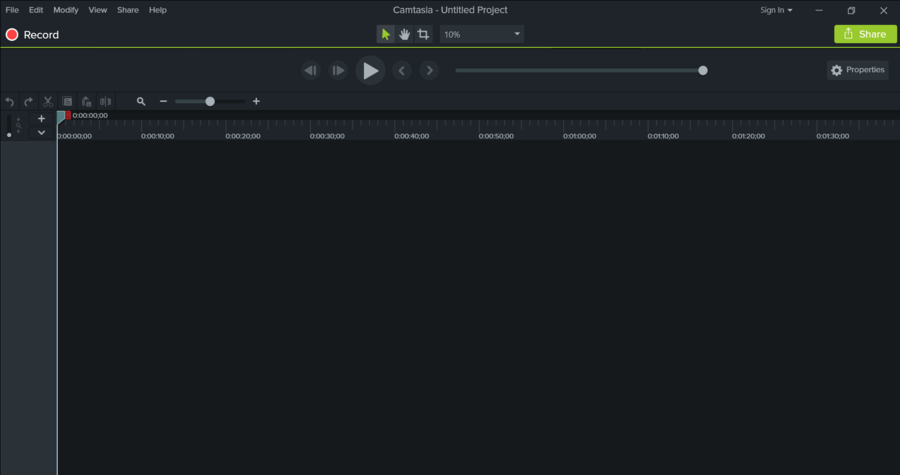Choose the Crop tool
The image size is (900, 475).
tap(423, 34)
